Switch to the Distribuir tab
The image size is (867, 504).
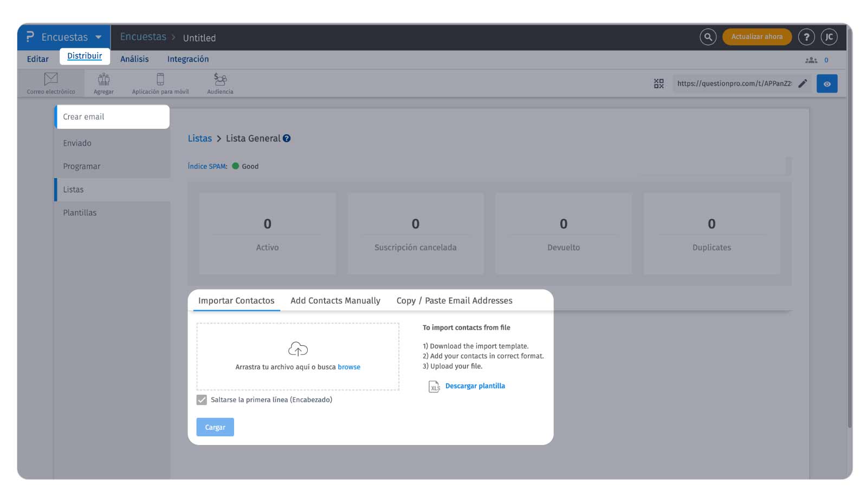pos(85,56)
